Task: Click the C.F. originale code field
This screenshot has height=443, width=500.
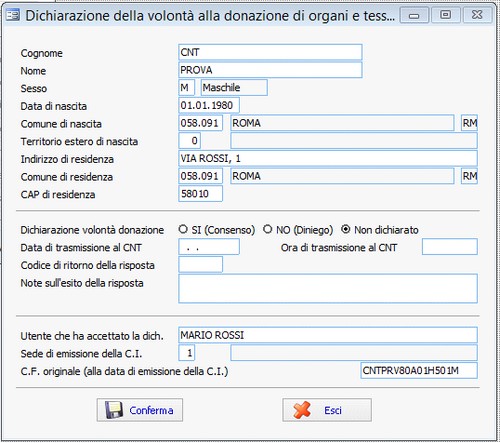Action: (x=419, y=371)
